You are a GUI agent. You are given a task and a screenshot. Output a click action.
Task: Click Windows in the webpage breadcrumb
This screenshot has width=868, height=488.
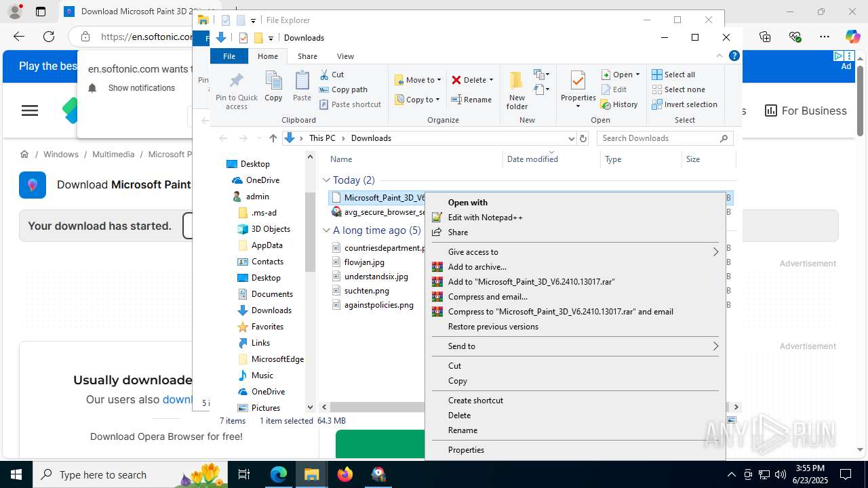(61, 155)
